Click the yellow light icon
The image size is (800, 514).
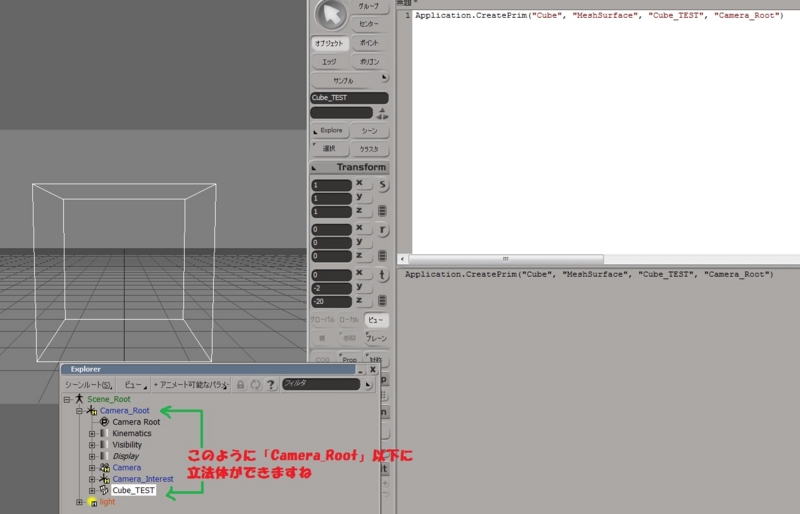pos(92,502)
